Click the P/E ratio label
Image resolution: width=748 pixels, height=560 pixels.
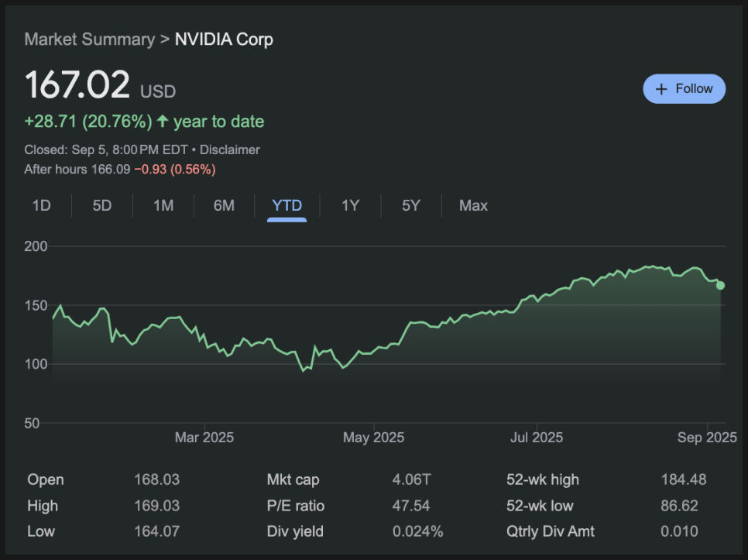(296, 506)
